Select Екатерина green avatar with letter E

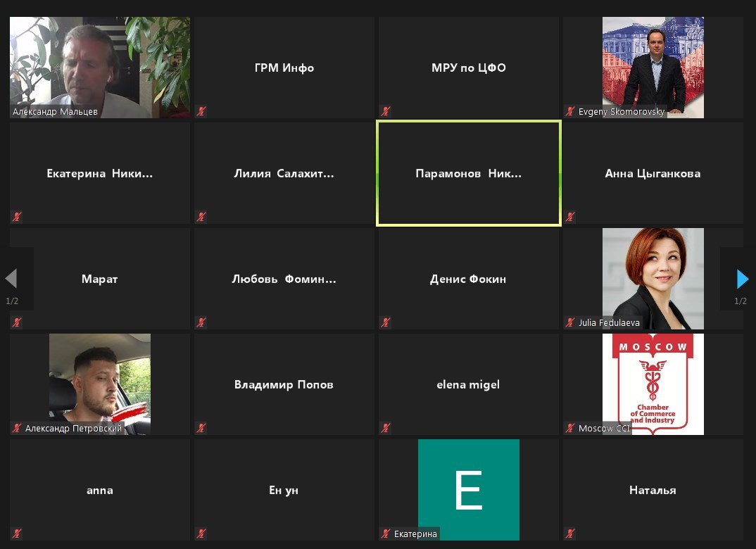click(469, 490)
